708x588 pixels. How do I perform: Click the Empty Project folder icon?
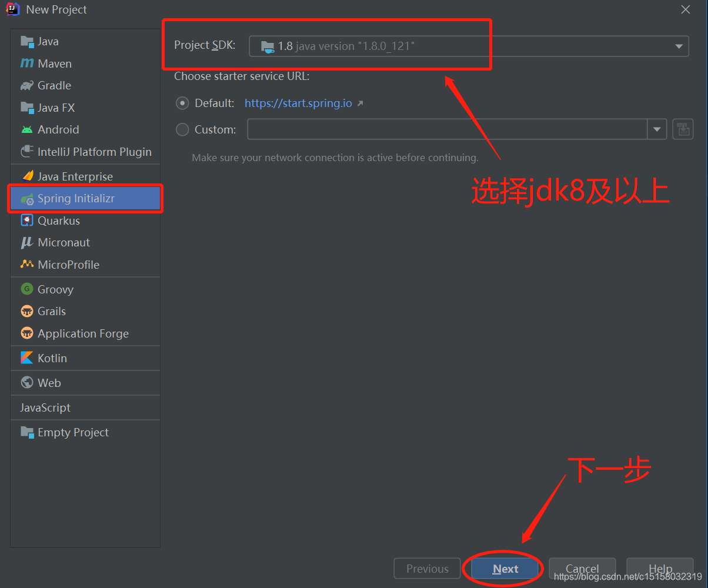27,432
